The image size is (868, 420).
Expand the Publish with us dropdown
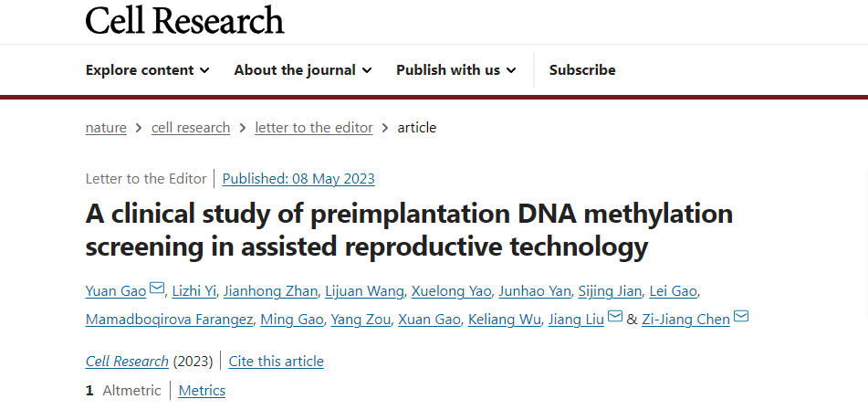[x=455, y=70]
